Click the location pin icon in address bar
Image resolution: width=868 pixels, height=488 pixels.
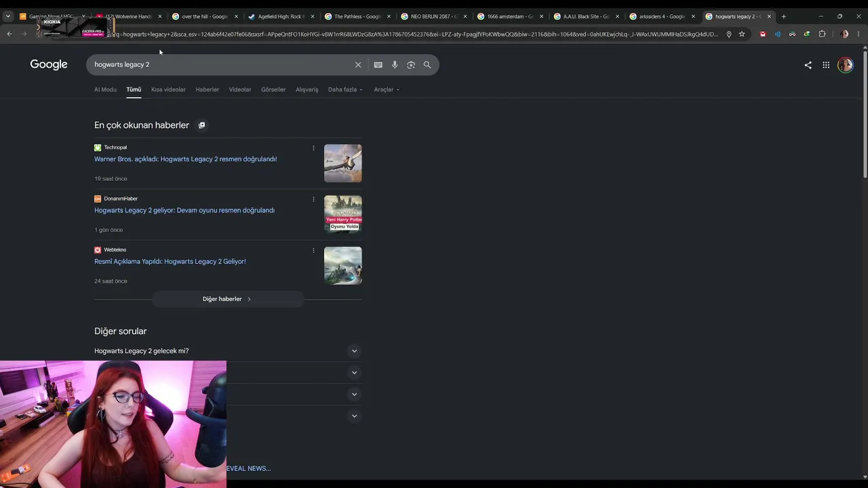coord(729,34)
